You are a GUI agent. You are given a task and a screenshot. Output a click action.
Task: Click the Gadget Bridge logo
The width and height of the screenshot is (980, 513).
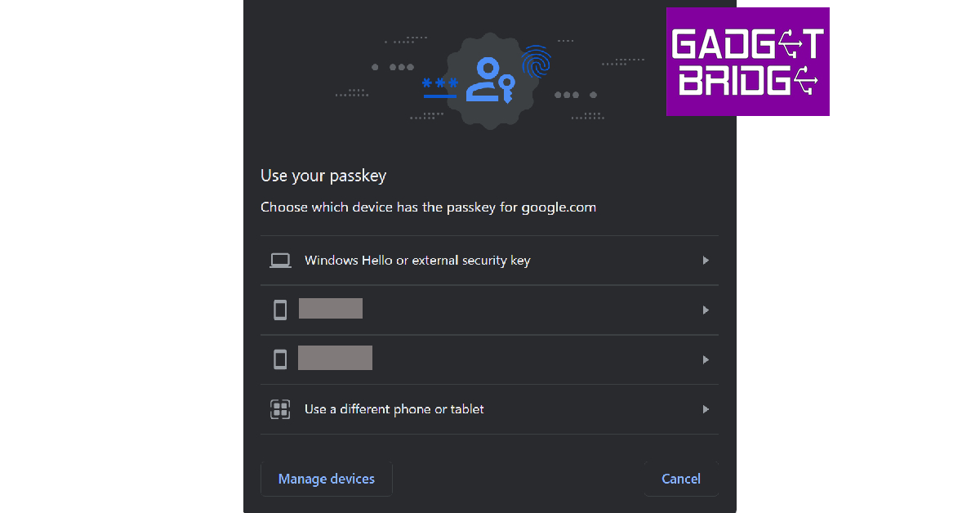(747, 61)
